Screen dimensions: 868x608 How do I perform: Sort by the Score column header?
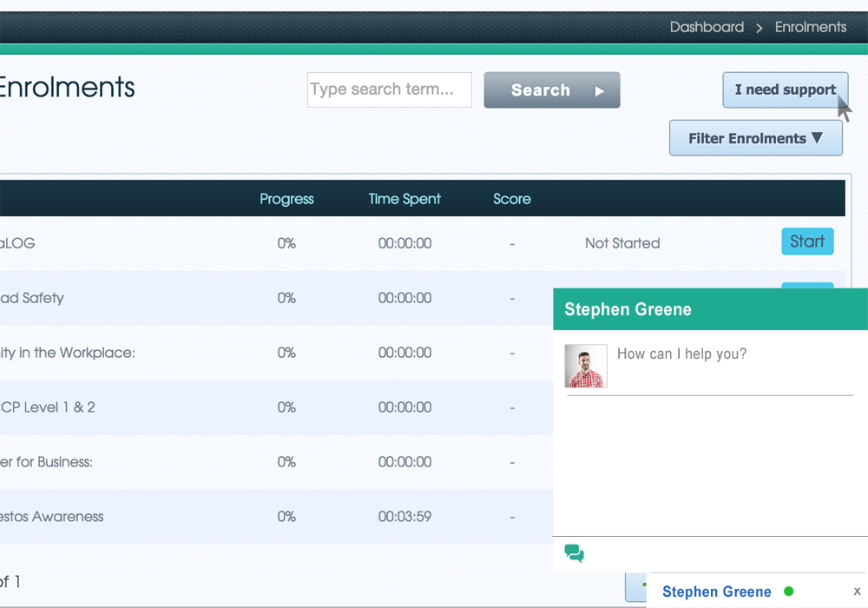pyautogui.click(x=511, y=199)
